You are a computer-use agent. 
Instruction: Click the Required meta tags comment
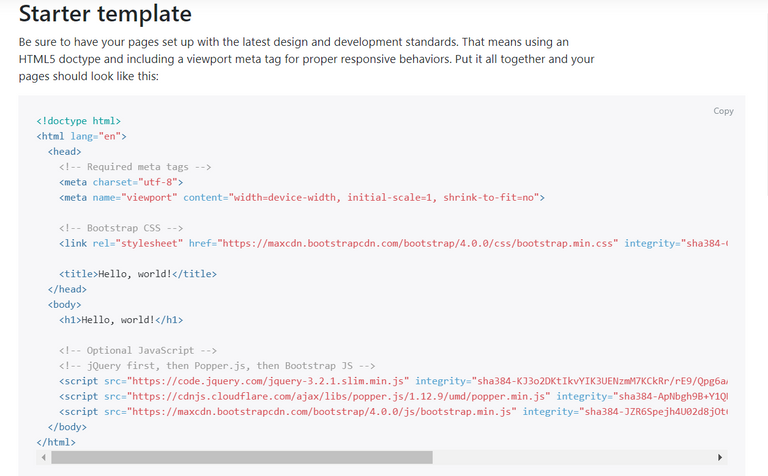135,167
